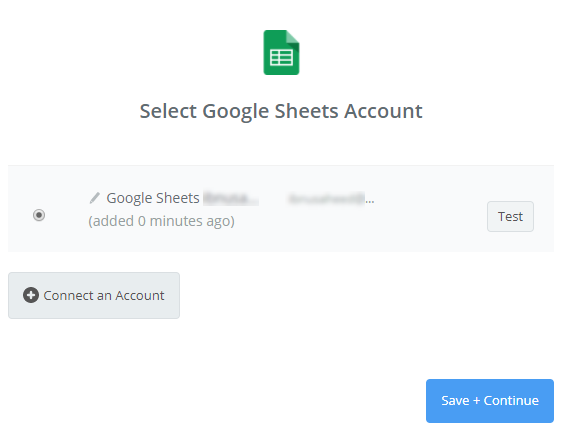Screen dimensions: 562x440
Task: Choose the account added 0 minutes ago
Action: pyautogui.click(x=39, y=215)
